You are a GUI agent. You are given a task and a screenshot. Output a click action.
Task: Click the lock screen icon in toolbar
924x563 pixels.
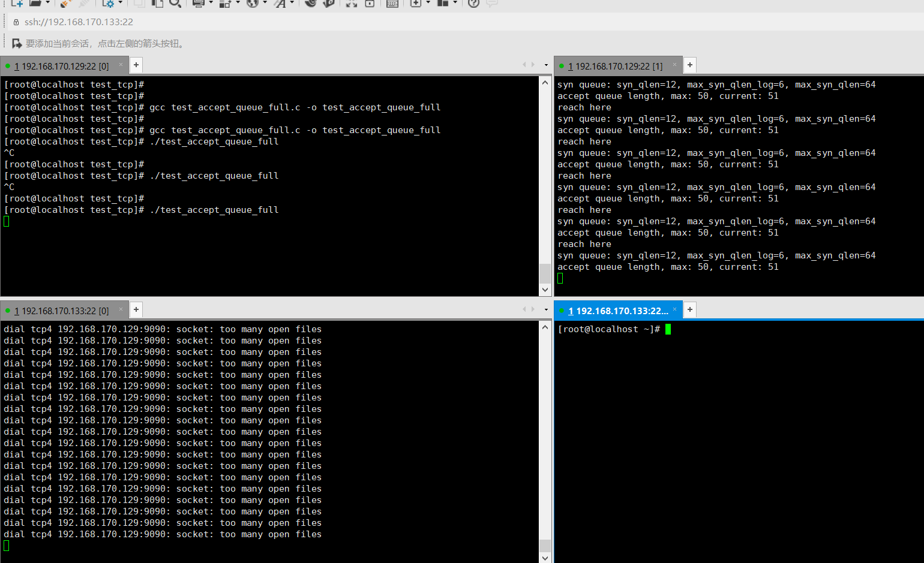[370, 3]
